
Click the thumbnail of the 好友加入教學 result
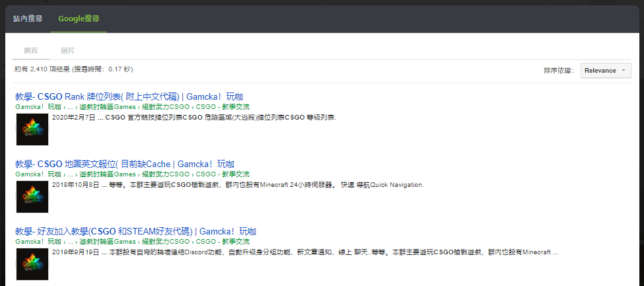(x=32, y=264)
